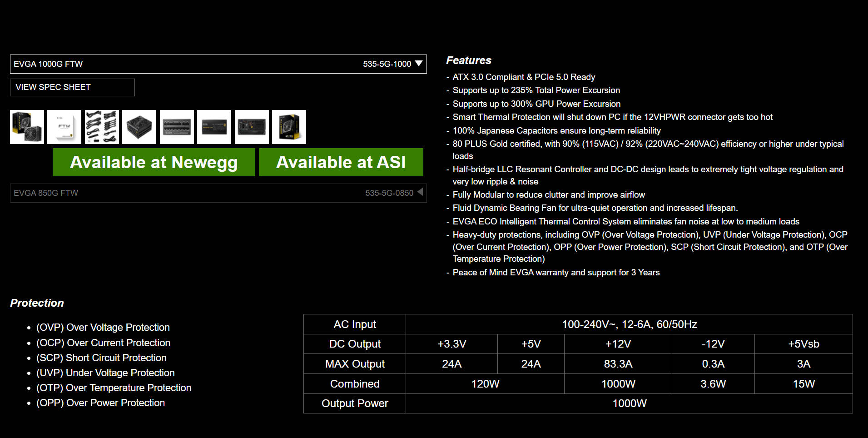
Task: Open thumbnail of PSU modular connector panel
Action: click(177, 127)
